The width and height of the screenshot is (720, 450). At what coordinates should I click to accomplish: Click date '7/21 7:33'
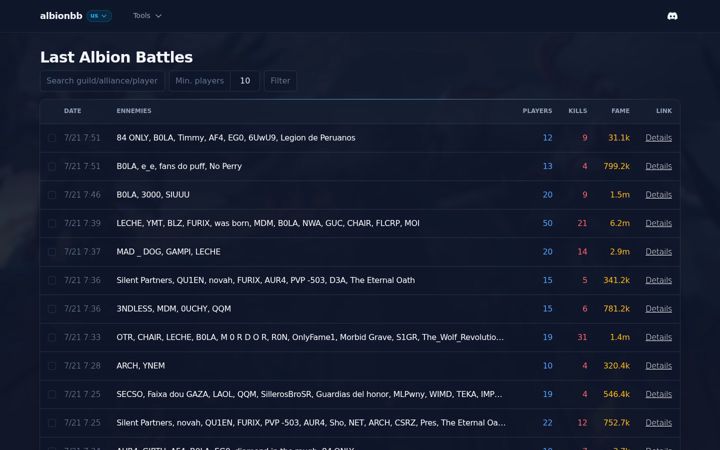tap(82, 337)
